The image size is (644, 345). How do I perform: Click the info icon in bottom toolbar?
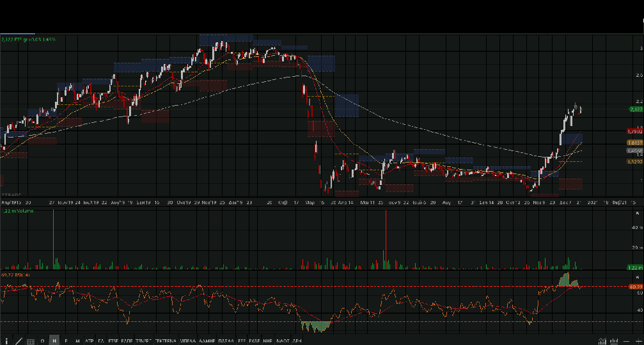(x=6, y=341)
